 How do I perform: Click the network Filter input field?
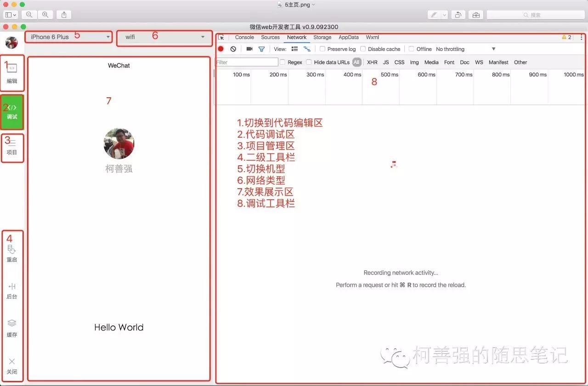[247, 62]
